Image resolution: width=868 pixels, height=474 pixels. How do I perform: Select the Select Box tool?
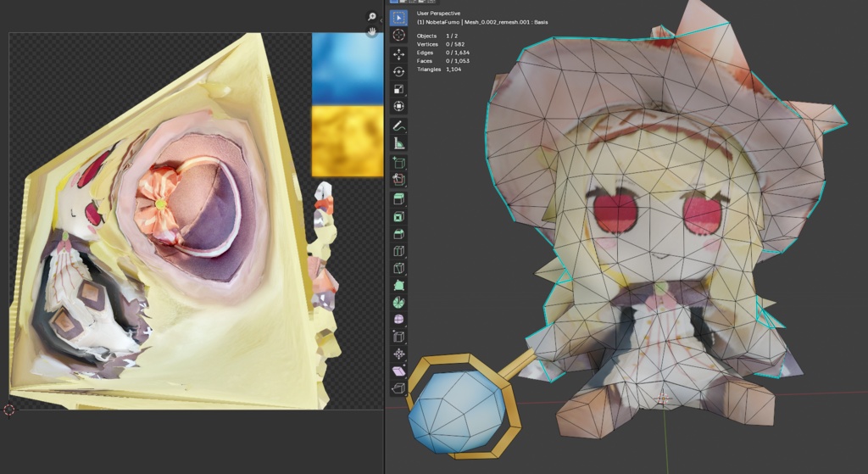[x=398, y=18]
